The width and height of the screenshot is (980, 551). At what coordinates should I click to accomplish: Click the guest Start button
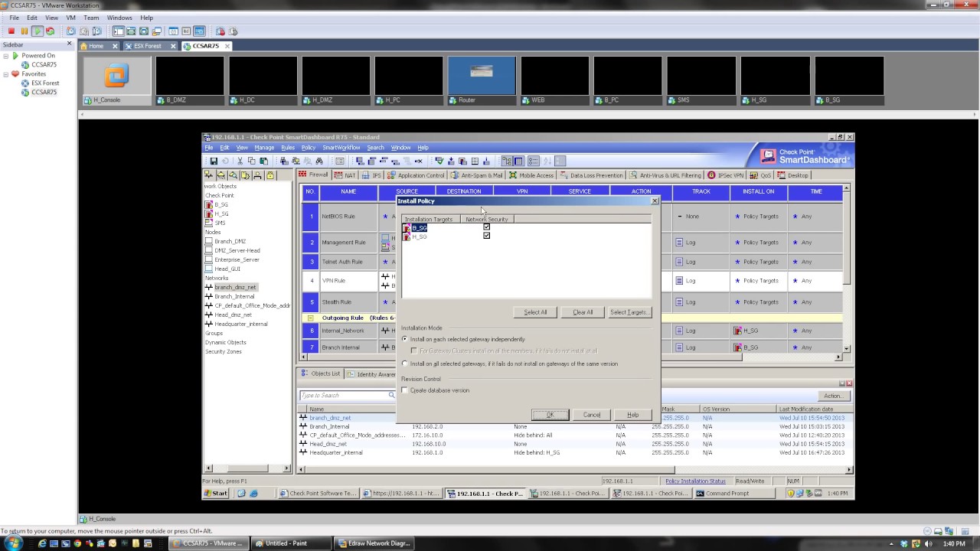[x=216, y=494]
